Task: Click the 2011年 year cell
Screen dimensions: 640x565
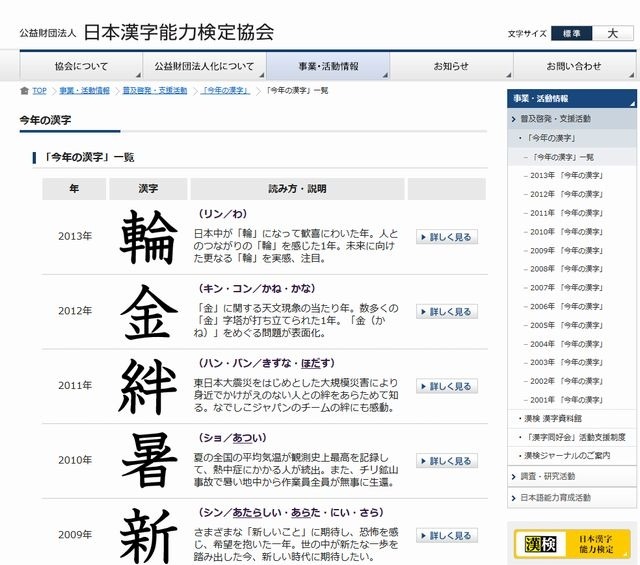Action: (x=75, y=385)
